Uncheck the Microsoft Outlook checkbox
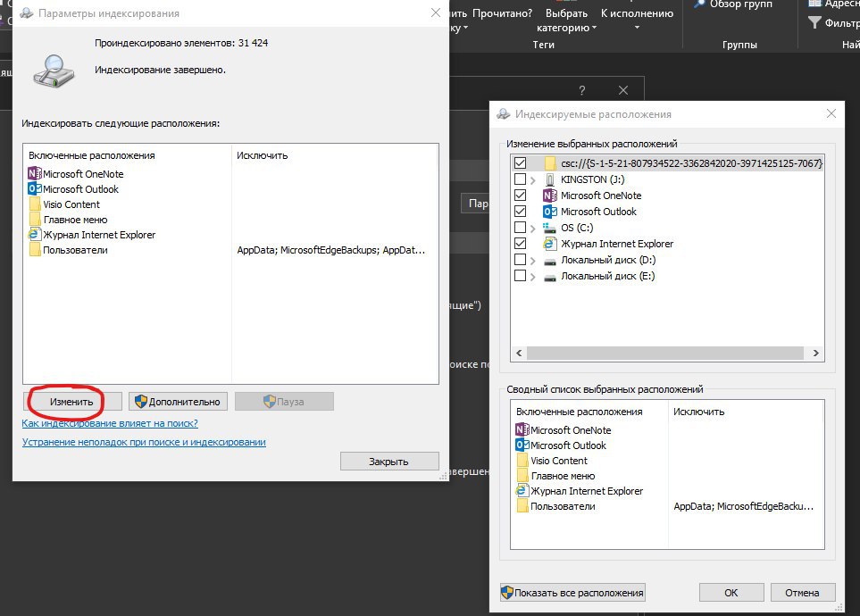The height and width of the screenshot is (616, 860). 520,211
